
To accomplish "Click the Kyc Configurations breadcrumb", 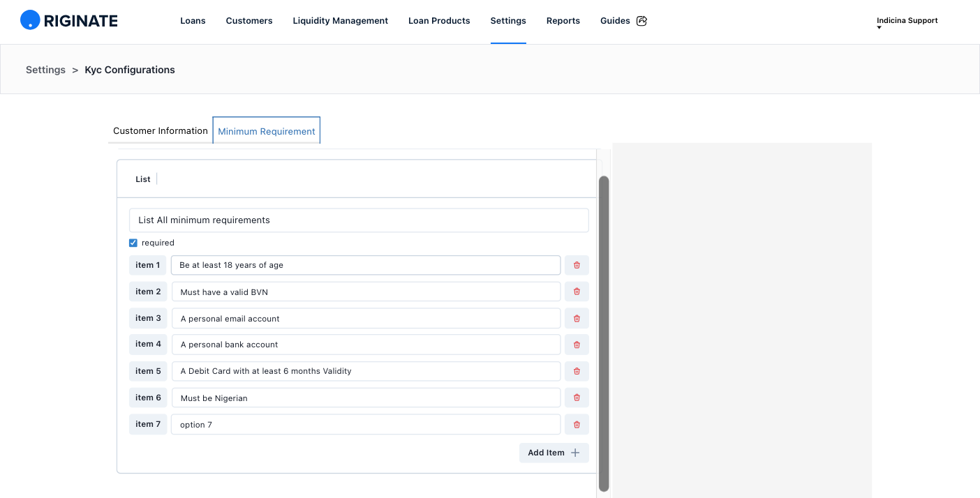I will (x=130, y=70).
